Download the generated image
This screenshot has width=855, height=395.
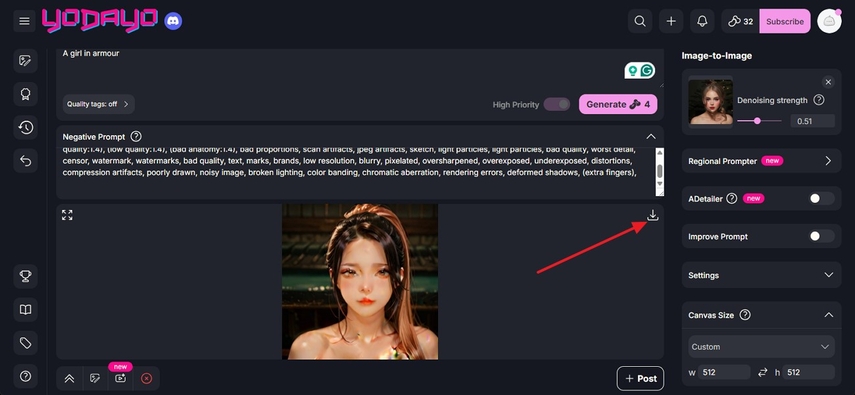[653, 216]
